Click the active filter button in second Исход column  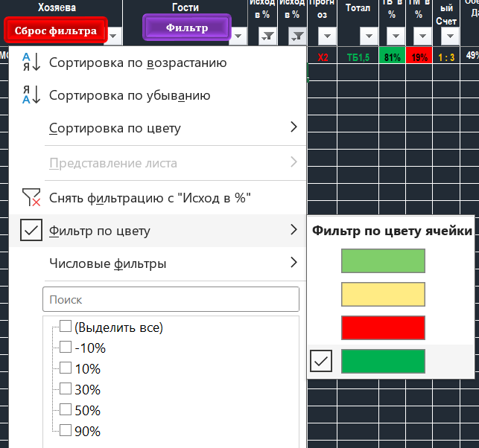pos(296,36)
